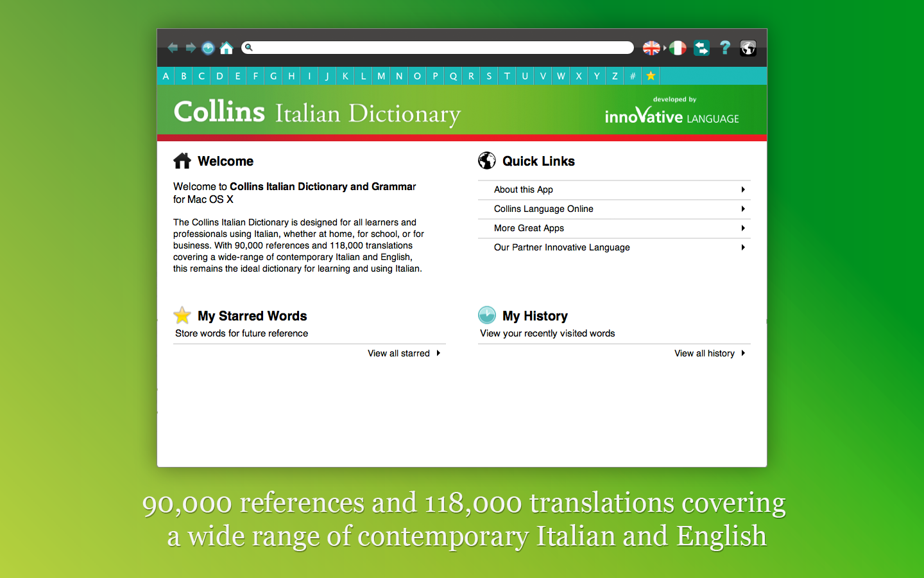
Task: Open starred words via star tab
Action: pos(651,76)
